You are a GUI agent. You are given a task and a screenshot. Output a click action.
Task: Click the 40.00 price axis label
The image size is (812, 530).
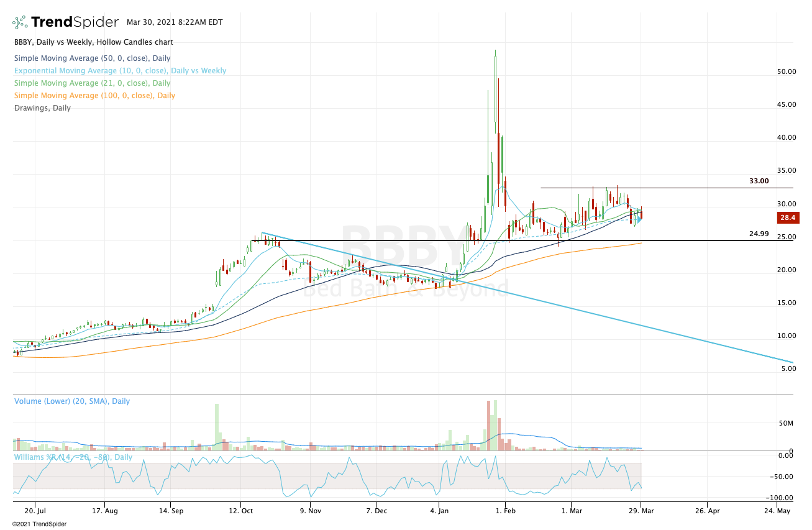[787, 137]
